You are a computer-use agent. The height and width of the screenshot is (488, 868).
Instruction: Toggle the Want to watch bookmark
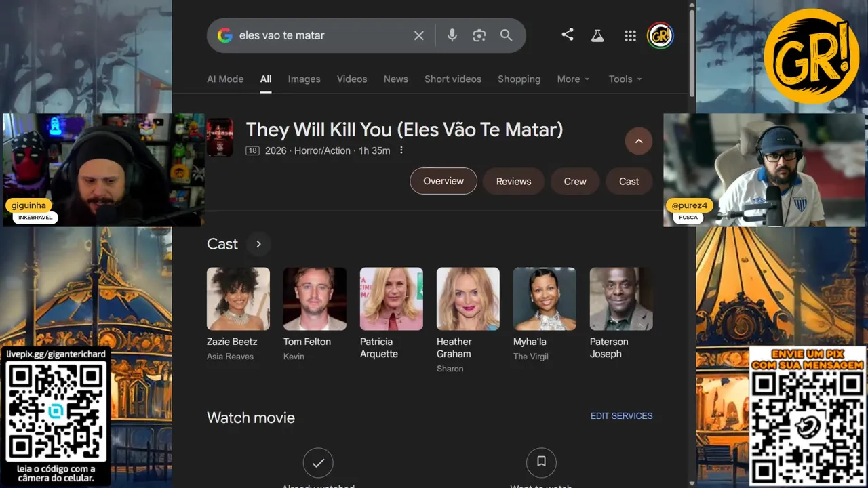[x=541, y=462]
